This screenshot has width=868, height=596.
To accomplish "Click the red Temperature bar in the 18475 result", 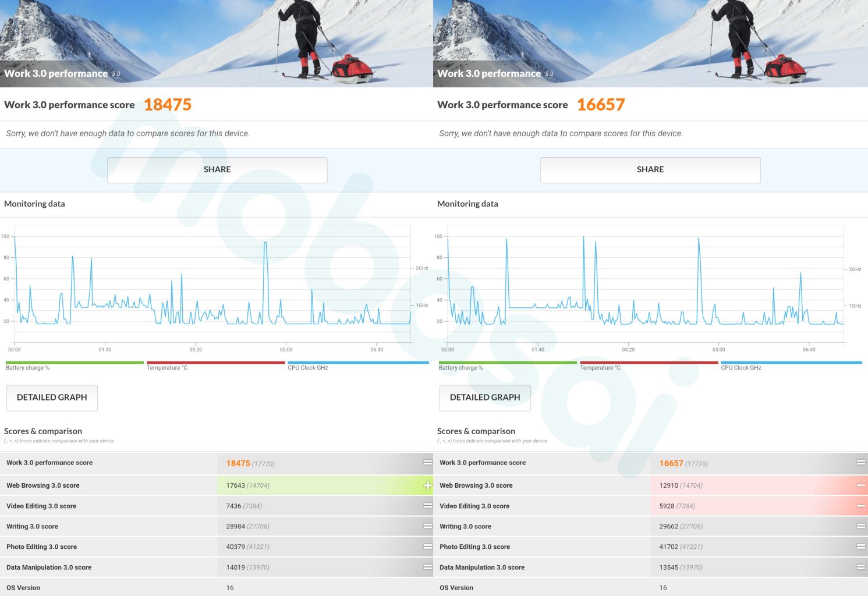I will [215, 363].
